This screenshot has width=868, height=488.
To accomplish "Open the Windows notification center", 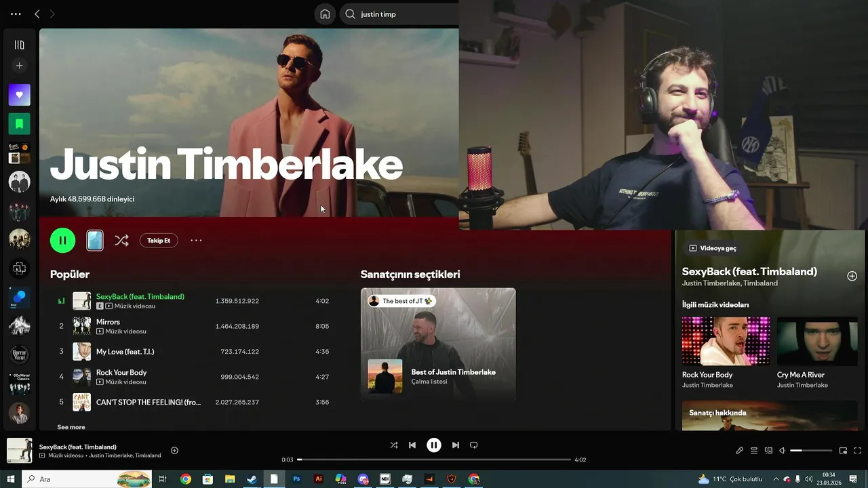I will pos(853,479).
